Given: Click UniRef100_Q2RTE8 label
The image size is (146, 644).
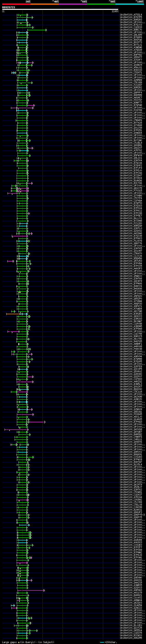Looking at the screenshot, I should 131,366.
